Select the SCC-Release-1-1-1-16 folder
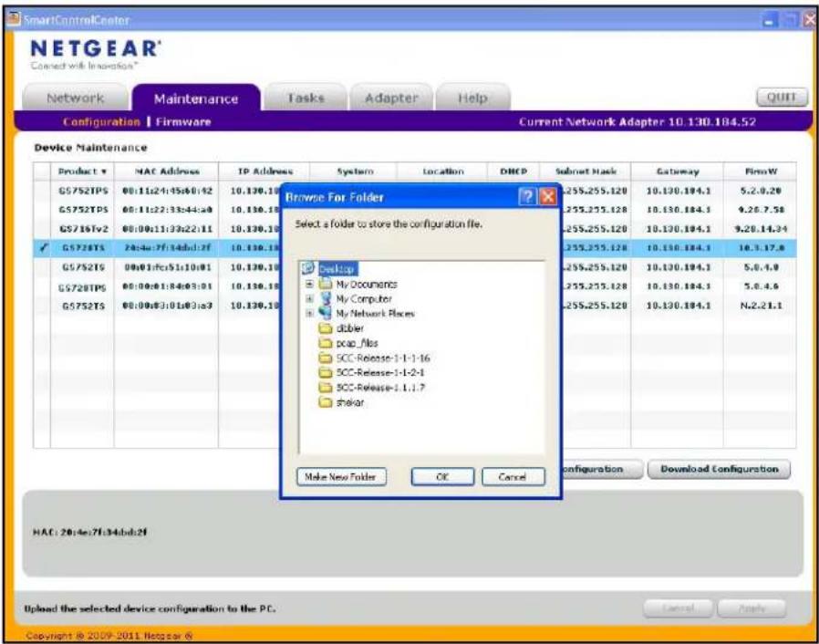Viewport: 819px width, 644px height. tap(383, 358)
